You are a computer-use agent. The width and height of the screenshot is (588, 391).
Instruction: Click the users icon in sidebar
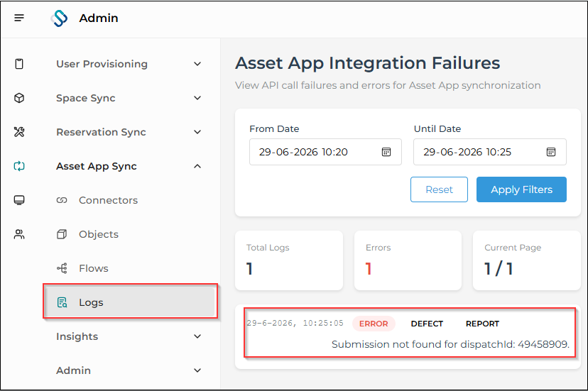[x=19, y=234]
